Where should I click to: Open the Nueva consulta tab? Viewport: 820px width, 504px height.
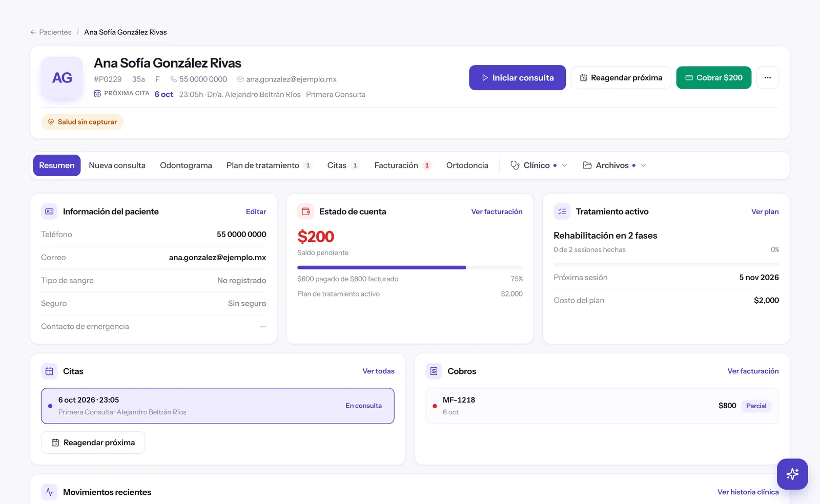click(117, 165)
